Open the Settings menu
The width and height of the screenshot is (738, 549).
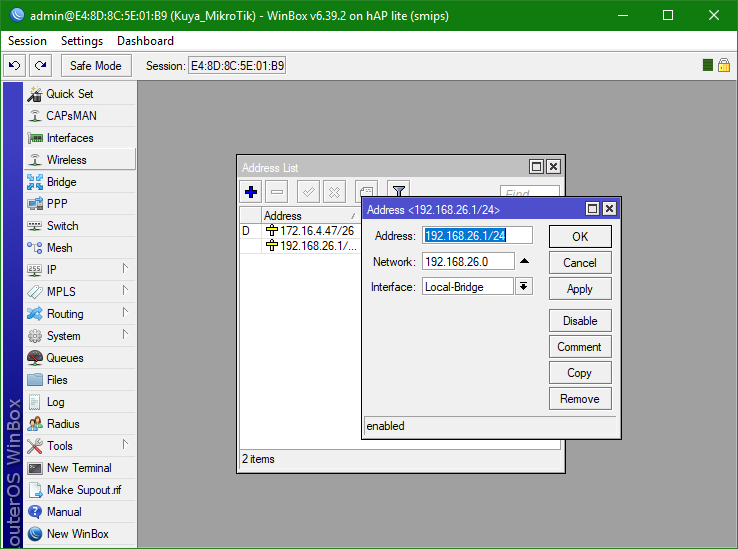[82, 41]
